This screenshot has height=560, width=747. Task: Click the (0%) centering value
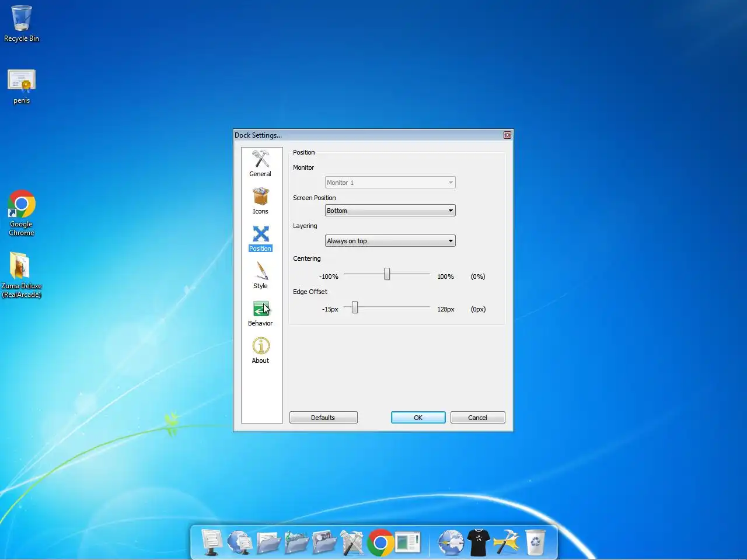478,276
